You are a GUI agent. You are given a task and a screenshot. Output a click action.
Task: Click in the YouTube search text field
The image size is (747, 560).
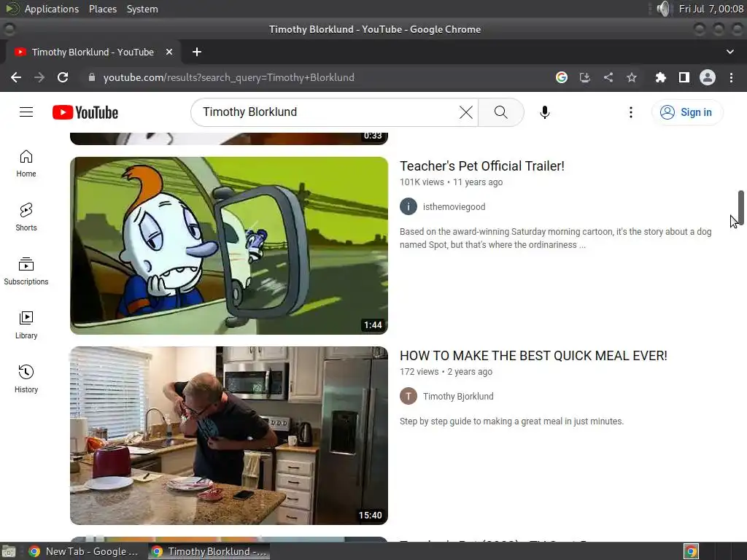[x=329, y=112]
